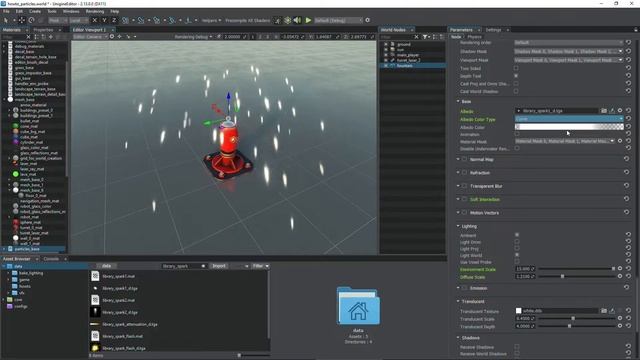This screenshot has width=640, height=360.
Task: Toggle the Light World checkbox
Action: (x=517, y=255)
